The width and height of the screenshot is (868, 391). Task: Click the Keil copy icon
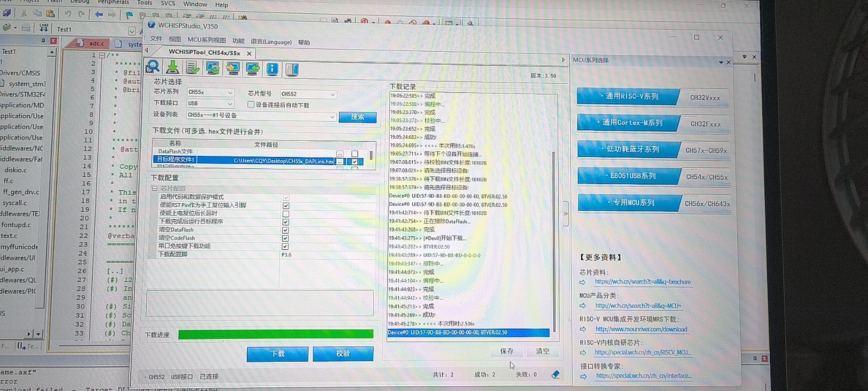(x=37, y=13)
